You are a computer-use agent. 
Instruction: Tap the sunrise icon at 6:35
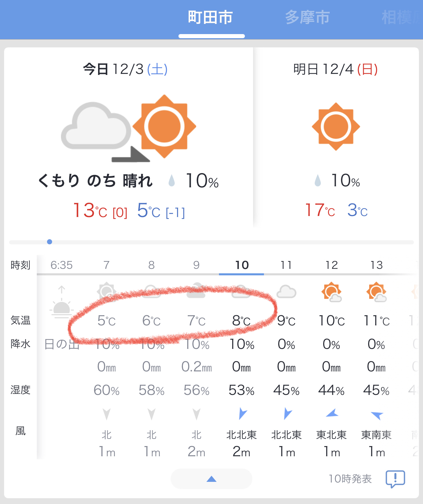[62, 302]
